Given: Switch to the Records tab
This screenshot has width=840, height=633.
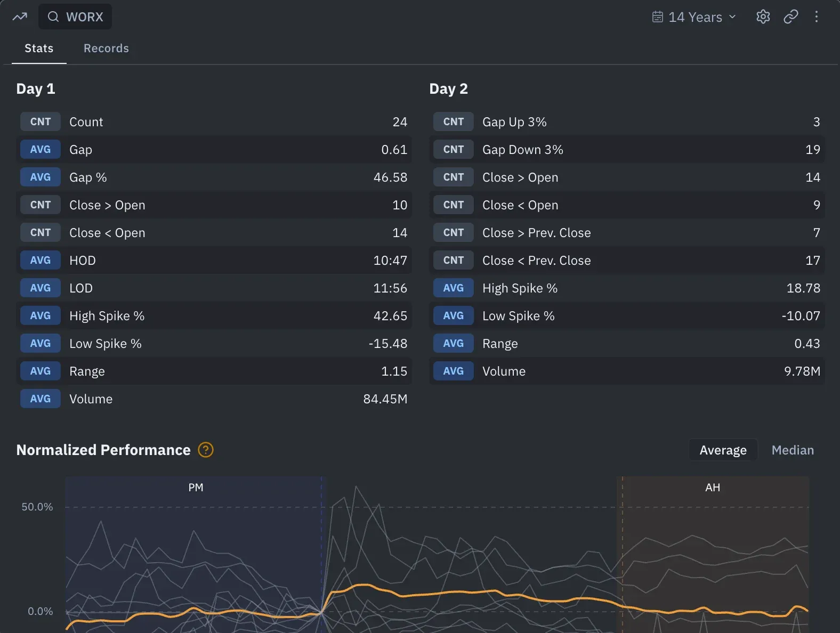Looking at the screenshot, I should (x=106, y=48).
